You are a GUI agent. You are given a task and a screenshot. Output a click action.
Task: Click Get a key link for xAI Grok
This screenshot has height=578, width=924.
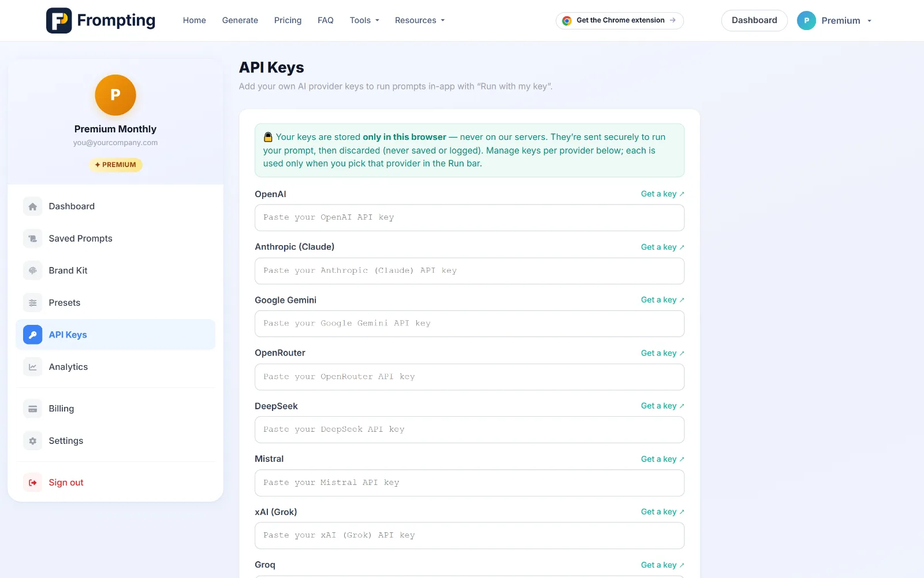662,512
